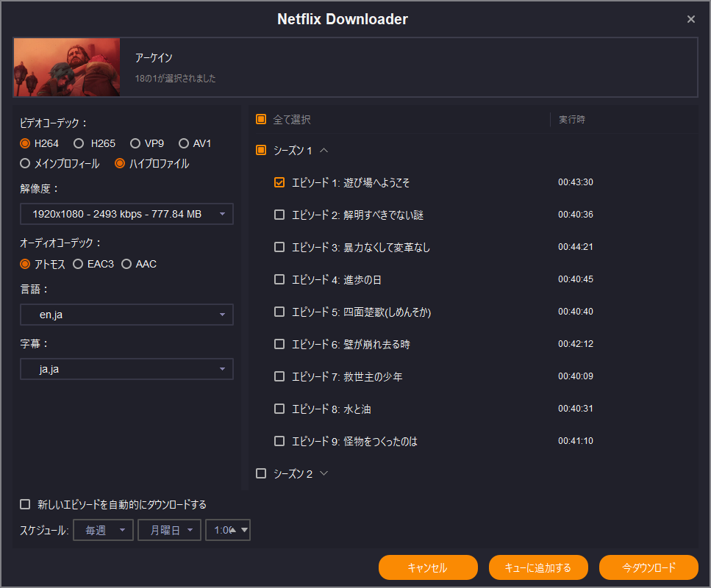Image resolution: width=711 pixels, height=588 pixels.
Task: Check エピソード 9 checkbox
Action: click(279, 441)
